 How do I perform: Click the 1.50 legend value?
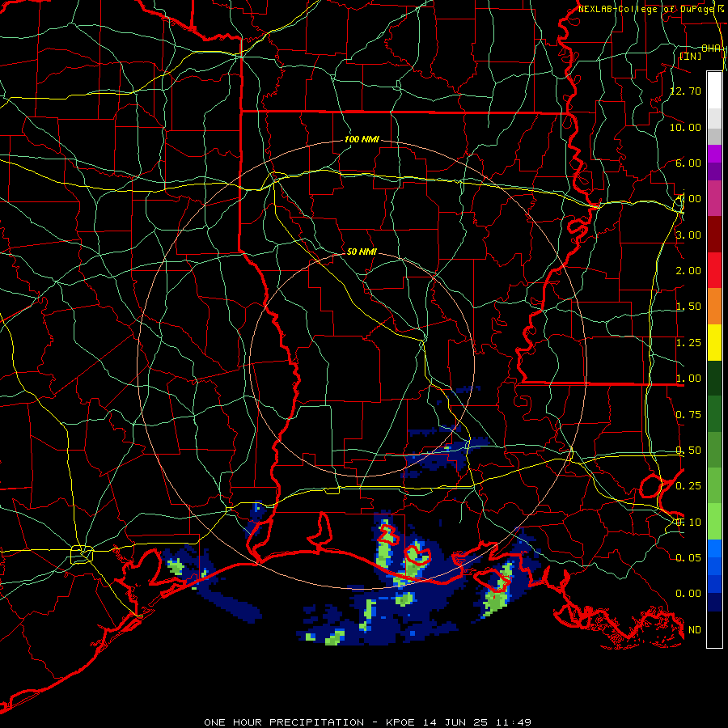coord(688,307)
